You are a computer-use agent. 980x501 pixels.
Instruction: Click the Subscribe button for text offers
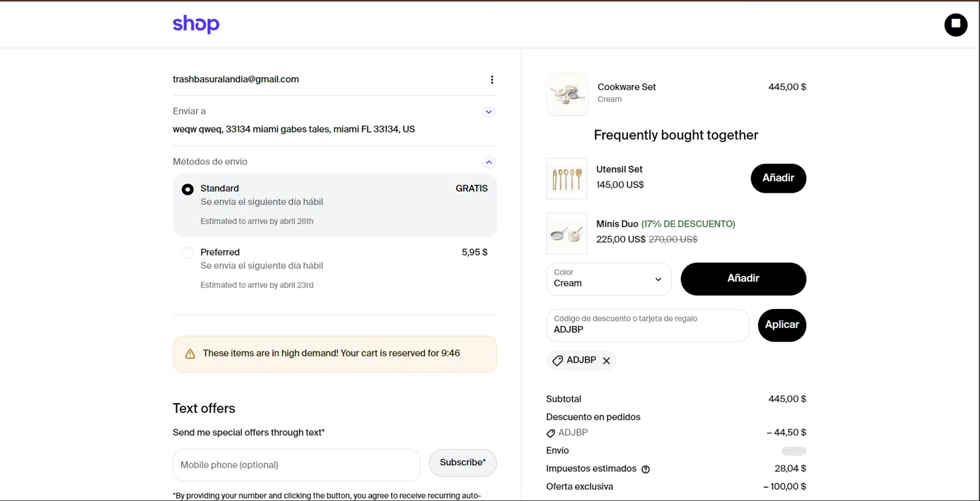click(x=463, y=462)
